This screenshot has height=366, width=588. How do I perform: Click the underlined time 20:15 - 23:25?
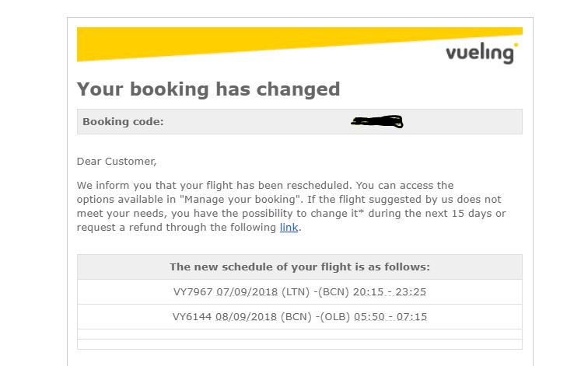[x=389, y=292]
